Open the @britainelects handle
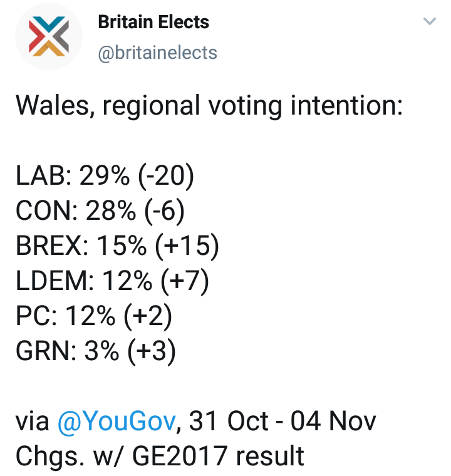The height and width of the screenshot is (476, 451). click(x=157, y=53)
